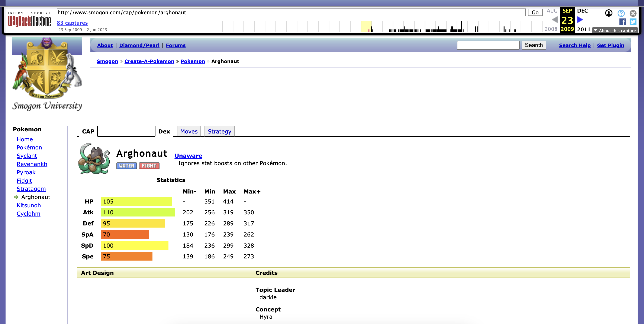Open Kitsunoh in the sidebar
This screenshot has height=324, width=644.
coord(29,205)
